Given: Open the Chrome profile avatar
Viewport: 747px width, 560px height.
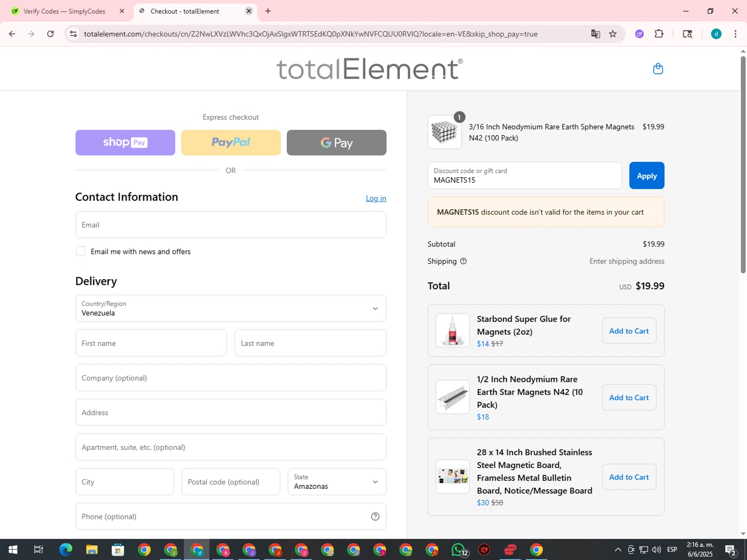Looking at the screenshot, I should tap(716, 34).
